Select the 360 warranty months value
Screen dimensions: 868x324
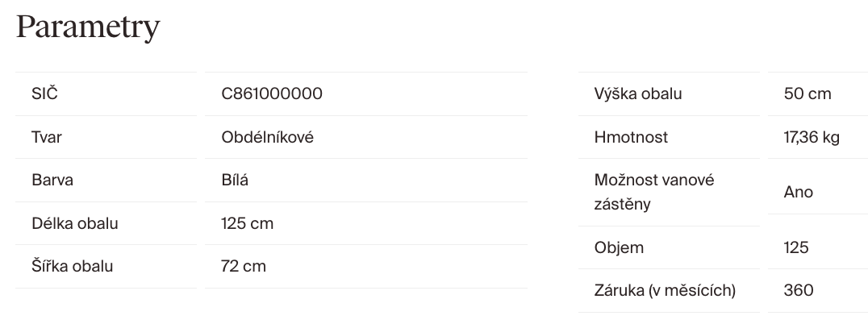[x=799, y=290]
